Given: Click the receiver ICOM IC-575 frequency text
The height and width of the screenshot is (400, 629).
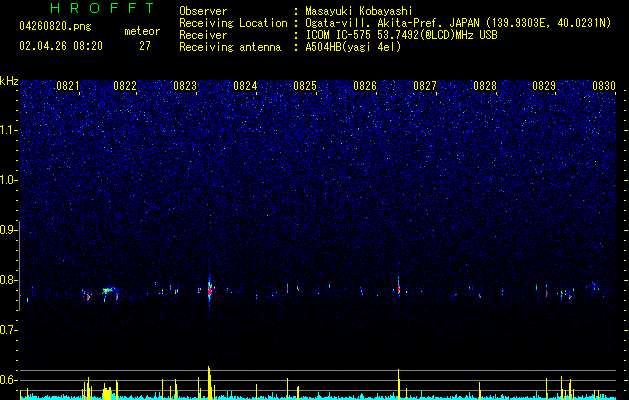Looking at the screenshot, I should (401, 35).
